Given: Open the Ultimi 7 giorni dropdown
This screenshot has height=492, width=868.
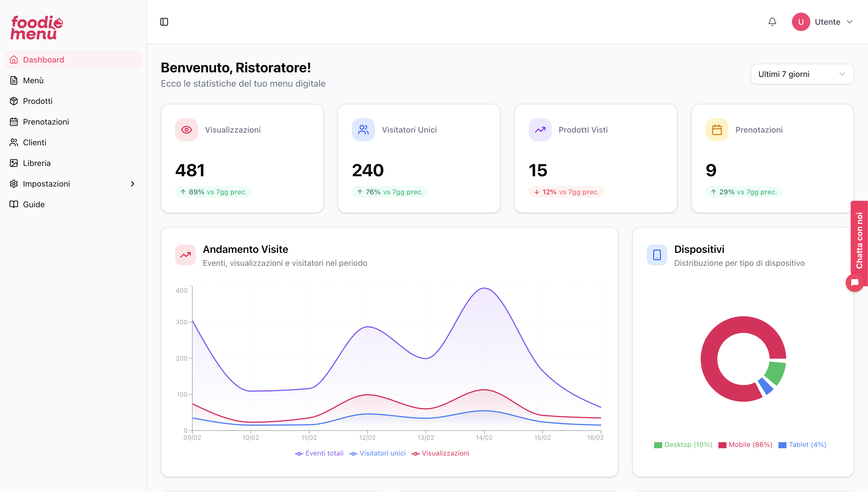Looking at the screenshot, I should click(802, 74).
